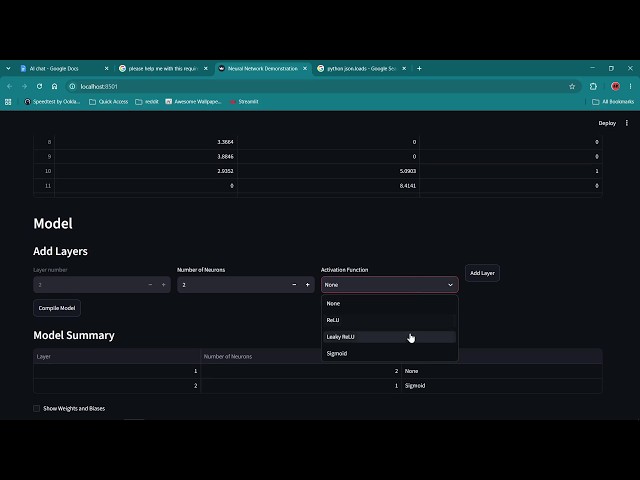Collapse the Activation Function dropdown
The image size is (640, 480).
pyautogui.click(x=450, y=285)
